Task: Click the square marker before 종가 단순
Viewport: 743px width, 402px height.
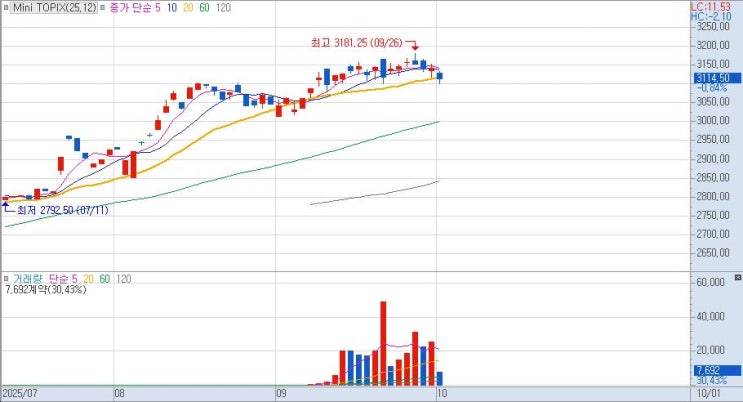Action: point(103,8)
